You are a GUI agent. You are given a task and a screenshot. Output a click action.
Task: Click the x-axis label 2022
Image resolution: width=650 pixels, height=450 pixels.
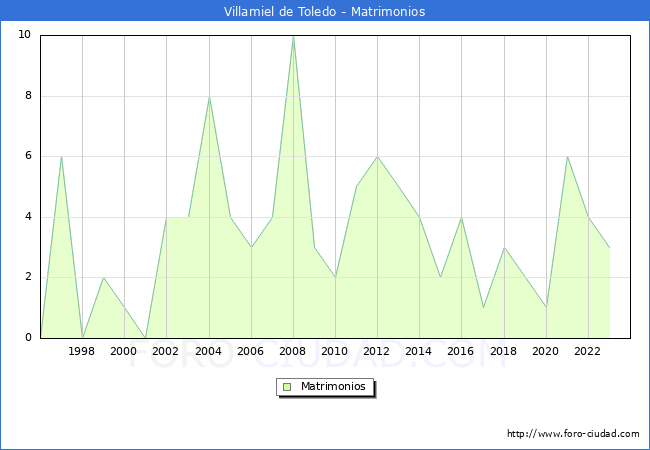pos(587,351)
